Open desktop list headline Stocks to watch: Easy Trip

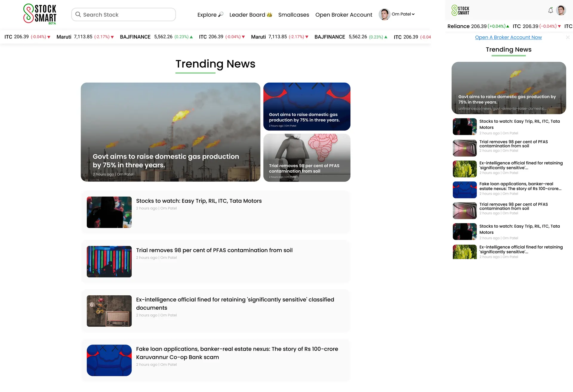click(x=199, y=201)
